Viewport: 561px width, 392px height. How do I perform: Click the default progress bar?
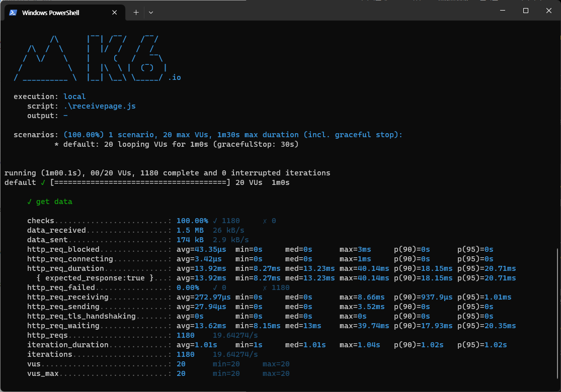coord(140,182)
